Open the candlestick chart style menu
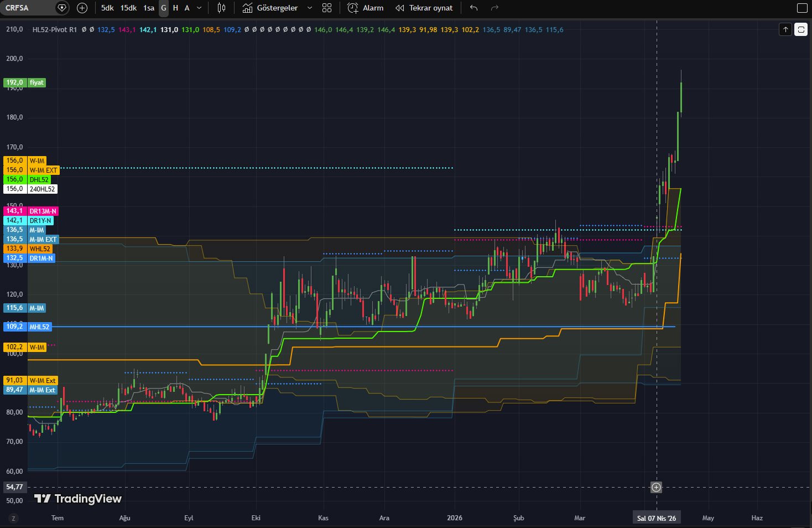Image resolution: width=812 pixels, height=528 pixels. (x=221, y=8)
